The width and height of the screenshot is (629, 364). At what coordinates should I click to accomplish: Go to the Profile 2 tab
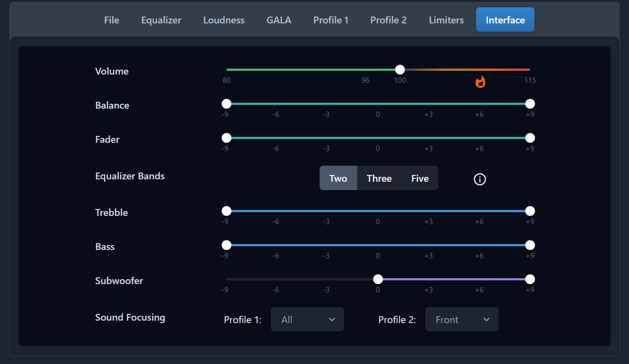point(388,20)
